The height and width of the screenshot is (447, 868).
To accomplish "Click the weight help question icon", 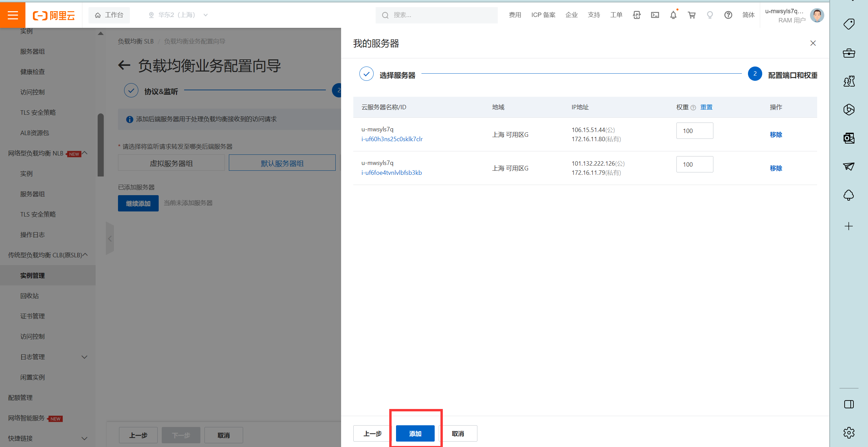I will click(x=693, y=108).
